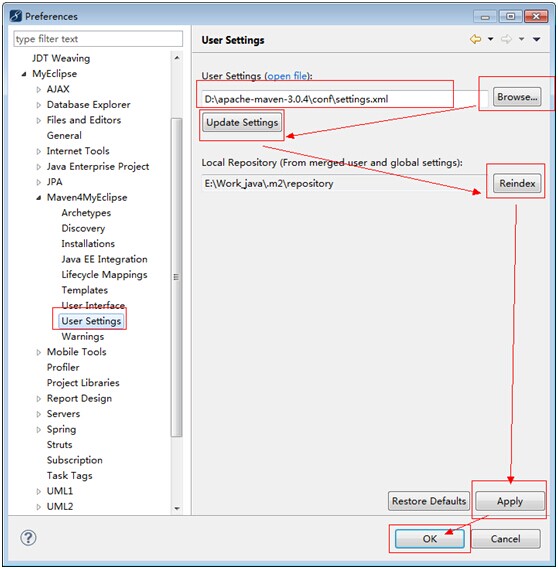Viewport: 558px width, 569px height.
Task: Select User Settings tree item
Action: point(91,321)
